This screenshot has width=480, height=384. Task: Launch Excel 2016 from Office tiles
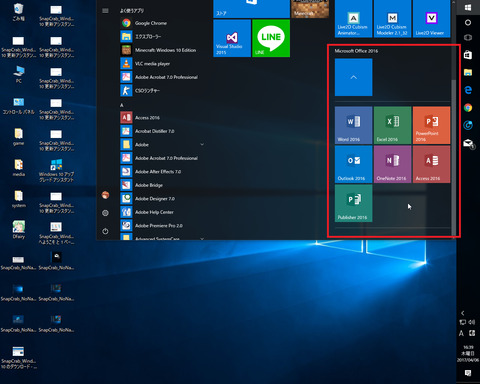pos(392,125)
